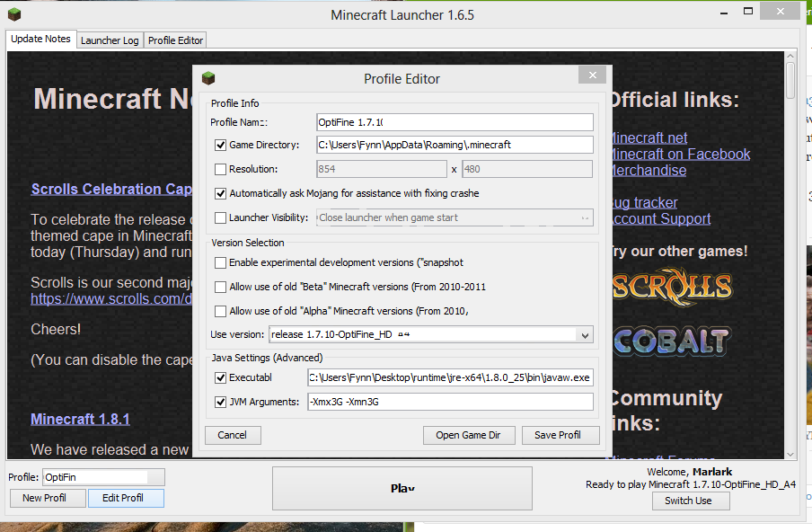Image resolution: width=812 pixels, height=532 pixels.
Task: Click the New Profile button
Action: (x=48, y=498)
